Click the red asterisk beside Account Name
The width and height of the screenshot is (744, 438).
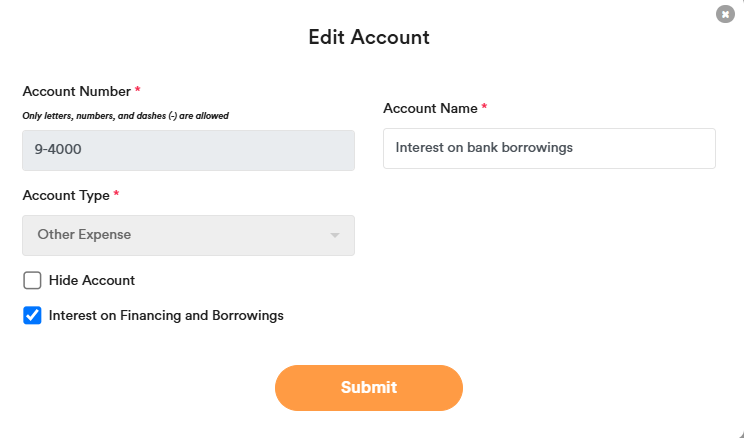pyautogui.click(x=484, y=108)
